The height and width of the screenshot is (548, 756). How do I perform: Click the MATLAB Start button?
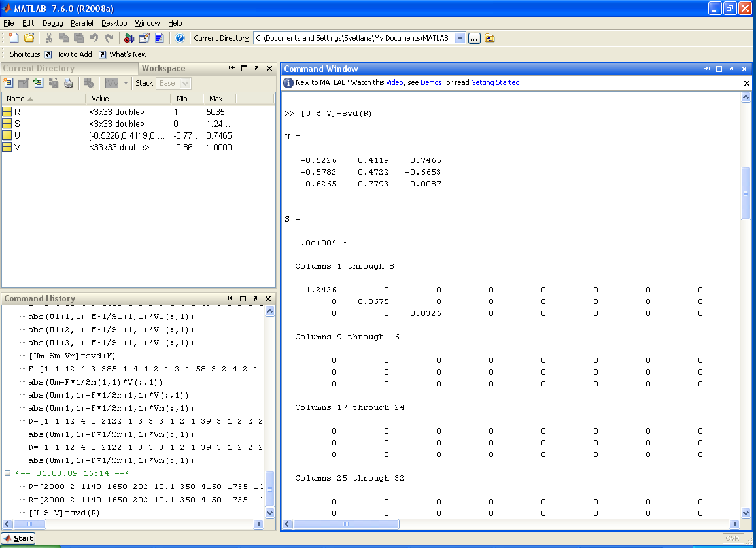point(18,538)
